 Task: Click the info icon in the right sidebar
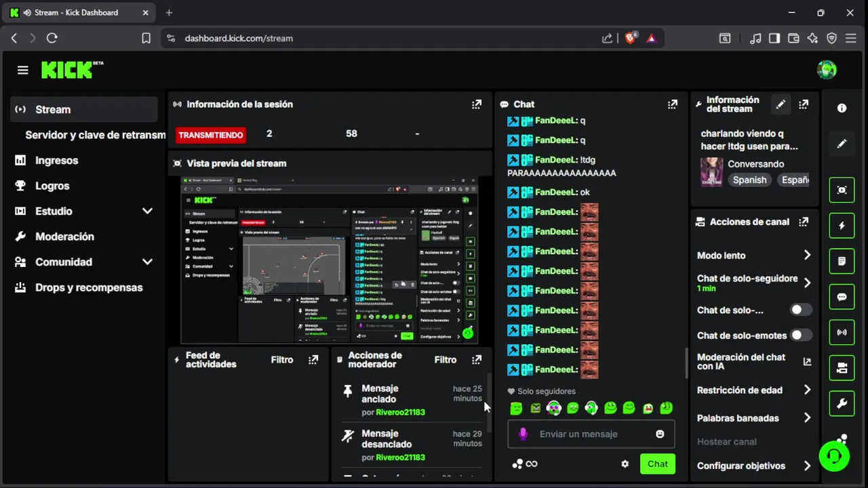click(842, 108)
